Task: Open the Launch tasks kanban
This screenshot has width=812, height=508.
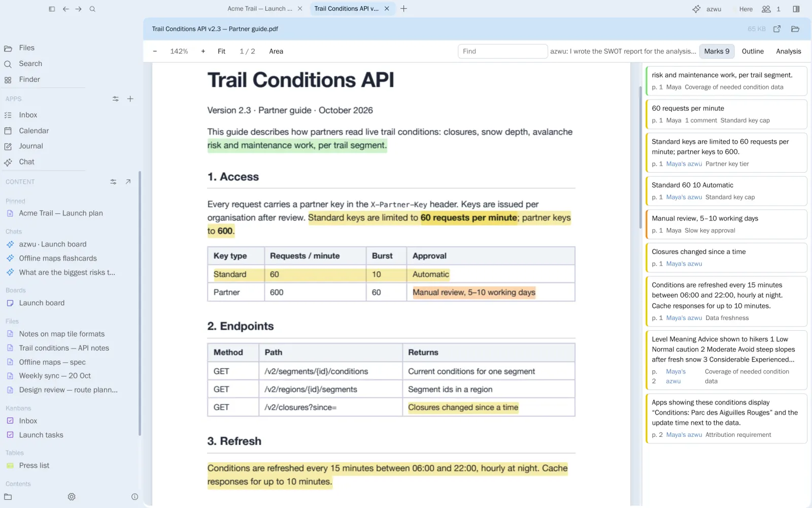Action: [x=41, y=435]
